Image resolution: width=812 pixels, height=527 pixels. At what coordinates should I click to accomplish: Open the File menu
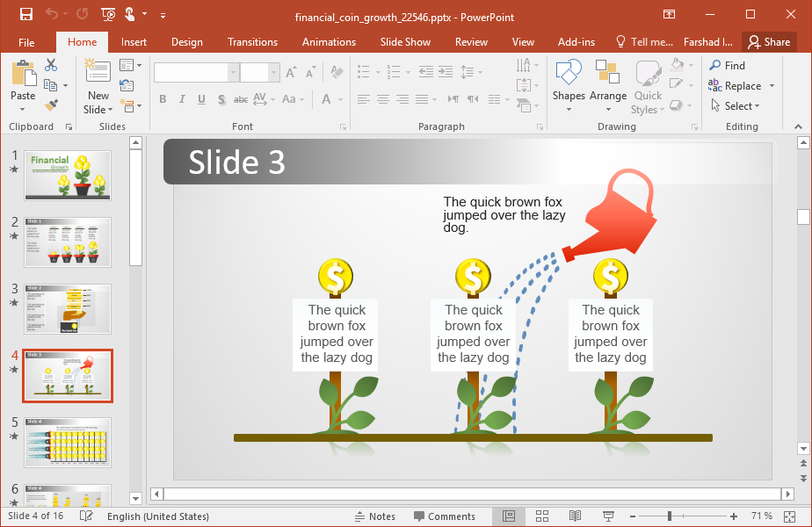click(x=26, y=42)
